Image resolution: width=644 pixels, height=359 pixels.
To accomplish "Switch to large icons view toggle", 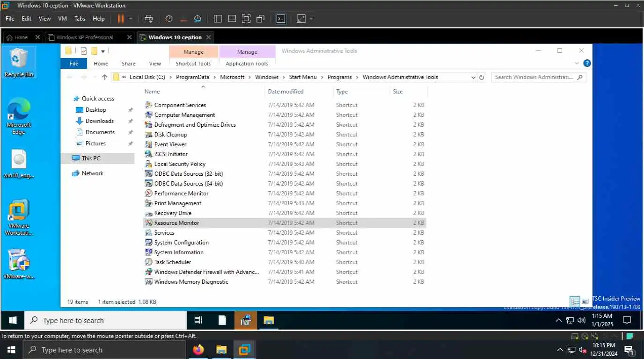I will (585, 302).
